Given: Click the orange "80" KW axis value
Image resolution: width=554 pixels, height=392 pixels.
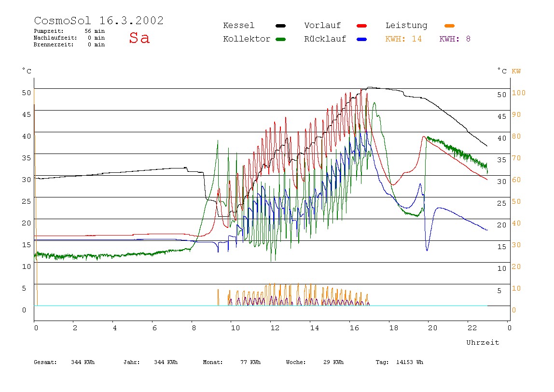Looking at the screenshot, I should [516, 136].
